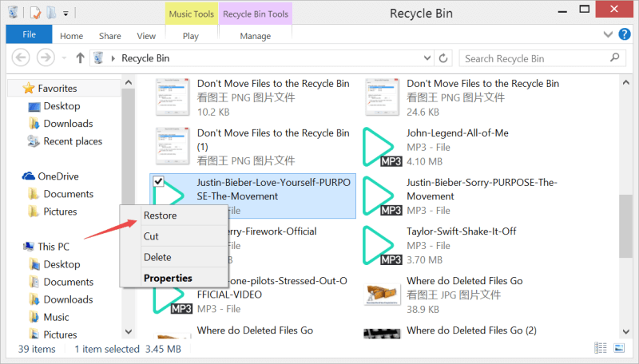Select the 10.2 KB PNG file thumbnail
The height and width of the screenshot is (364, 639).
(173, 97)
